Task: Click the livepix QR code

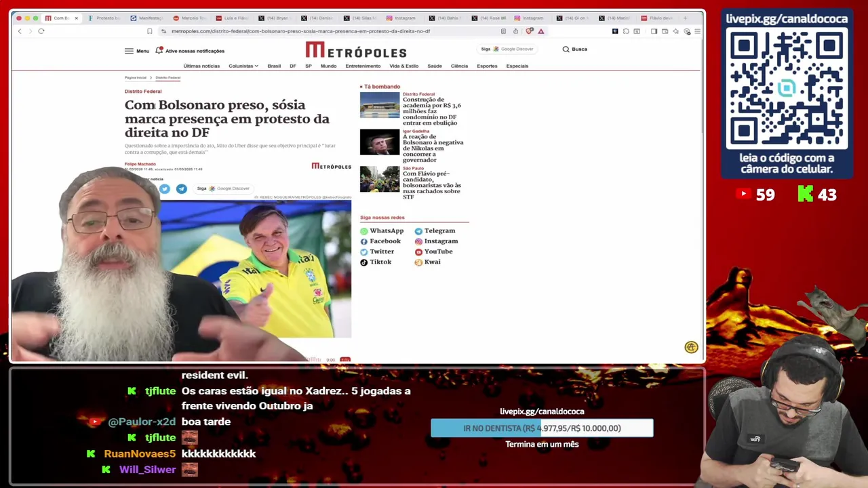Action: coord(787,89)
